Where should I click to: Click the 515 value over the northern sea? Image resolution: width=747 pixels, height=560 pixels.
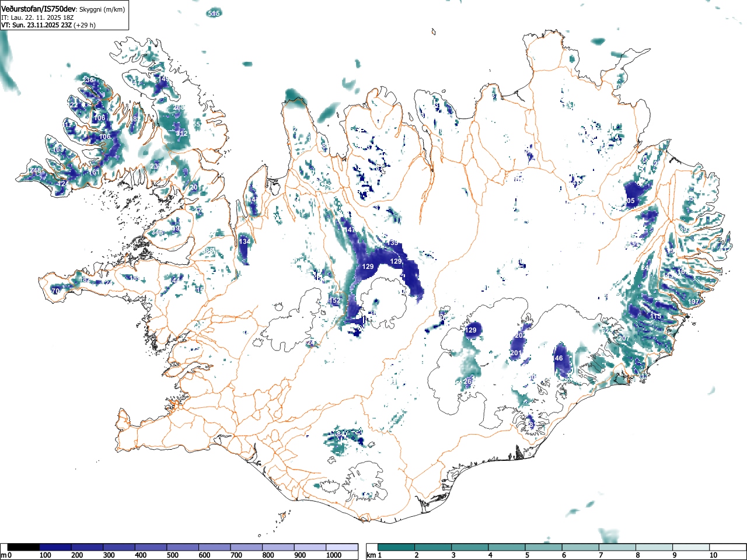tap(214, 13)
